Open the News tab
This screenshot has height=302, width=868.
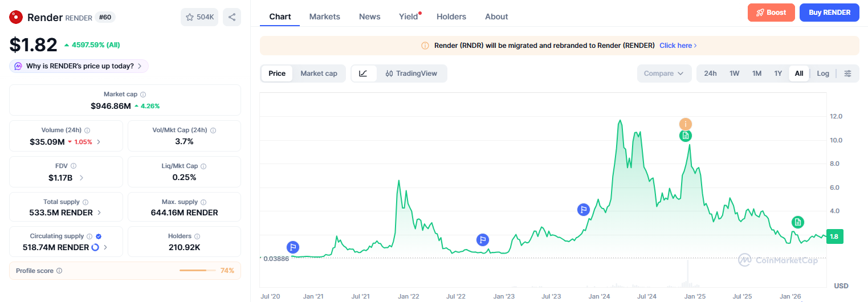pyautogui.click(x=370, y=17)
